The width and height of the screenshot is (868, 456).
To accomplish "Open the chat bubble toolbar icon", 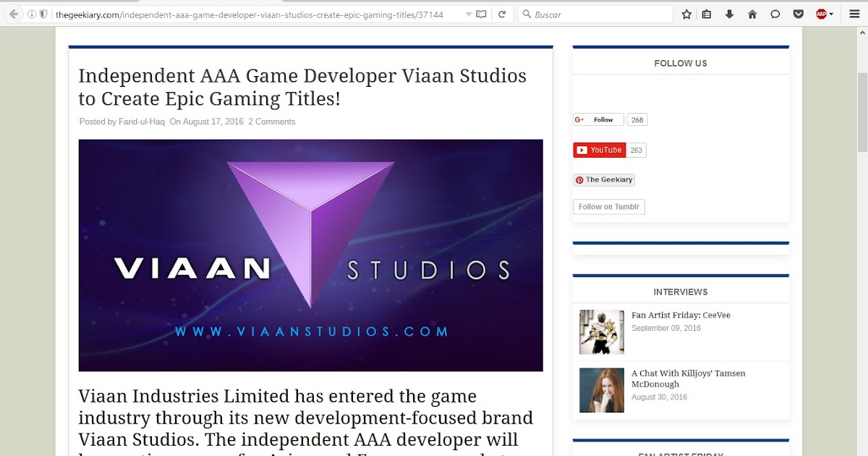I will coord(775,14).
